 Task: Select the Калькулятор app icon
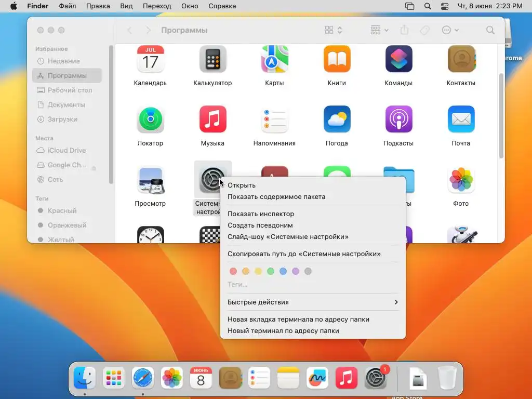click(x=212, y=59)
